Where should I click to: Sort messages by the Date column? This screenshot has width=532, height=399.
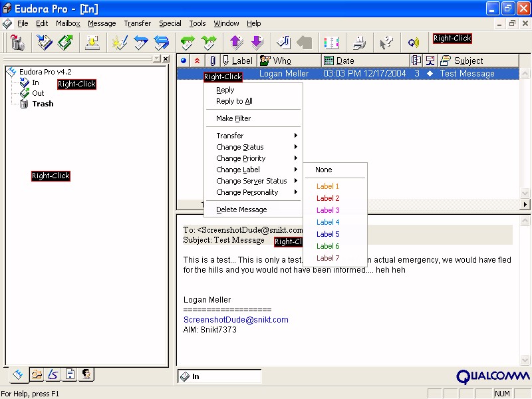pyautogui.click(x=365, y=61)
